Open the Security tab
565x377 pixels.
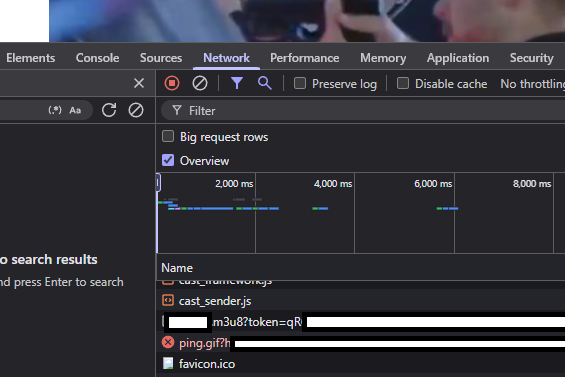(x=531, y=58)
